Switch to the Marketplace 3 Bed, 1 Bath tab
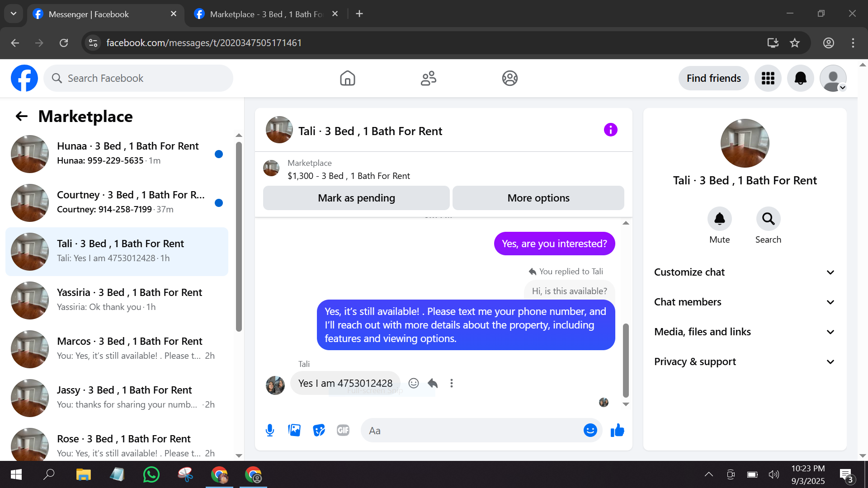868x488 pixels. (266, 14)
